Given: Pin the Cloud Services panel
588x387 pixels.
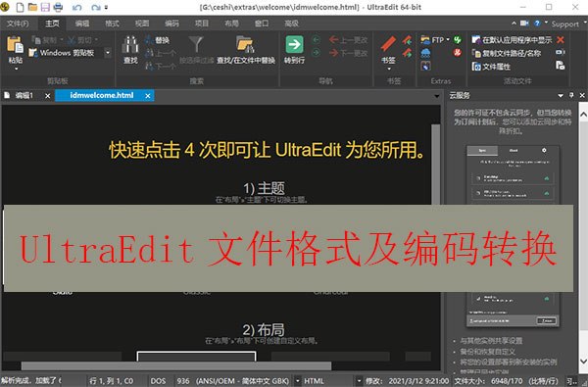Looking at the screenshot, I should click(571, 96).
